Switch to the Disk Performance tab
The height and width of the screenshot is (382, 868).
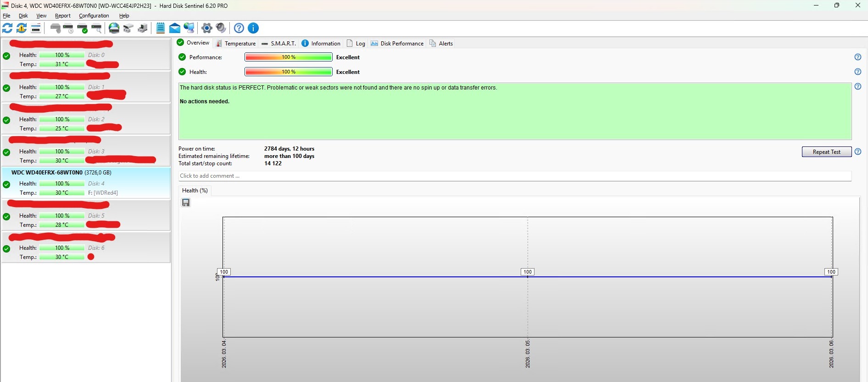397,43
